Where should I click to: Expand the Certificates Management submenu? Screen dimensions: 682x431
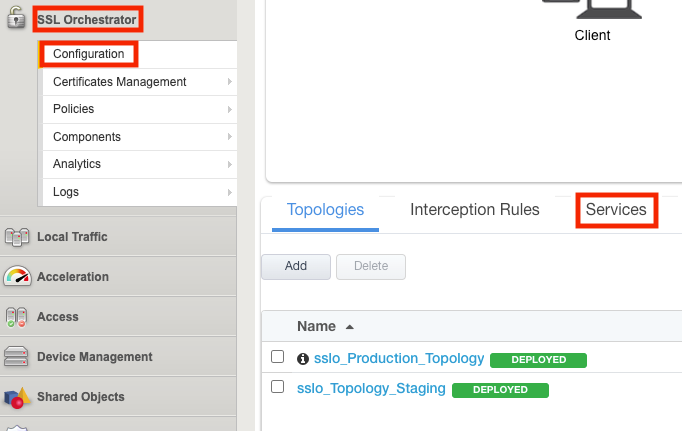click(x=230, y=82)
